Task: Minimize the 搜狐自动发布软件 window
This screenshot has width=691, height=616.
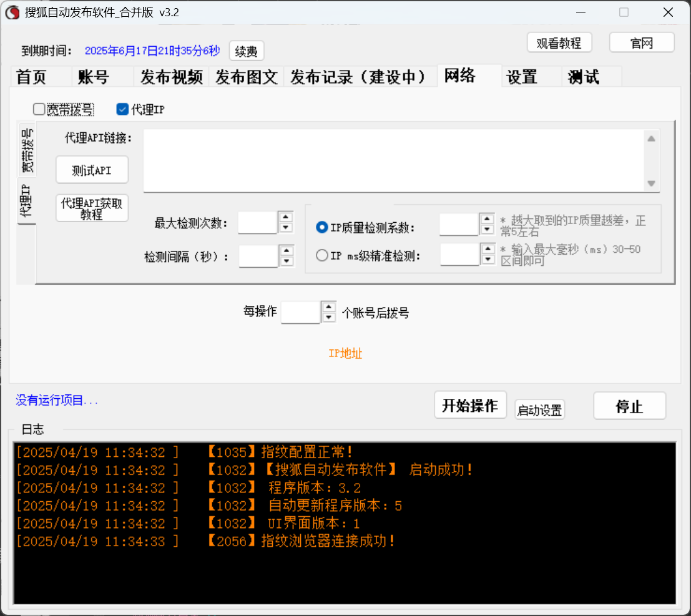Action: point(581,12)
